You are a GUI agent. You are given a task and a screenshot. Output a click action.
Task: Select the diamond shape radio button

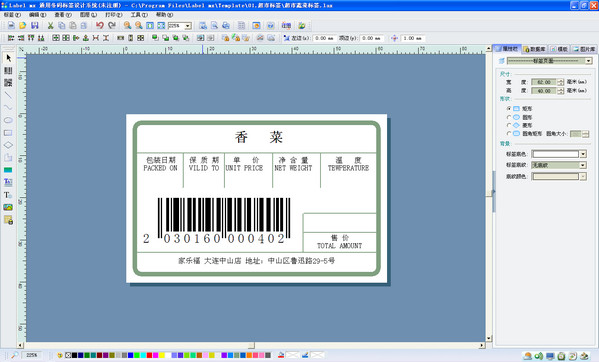(x=509, y=125)
